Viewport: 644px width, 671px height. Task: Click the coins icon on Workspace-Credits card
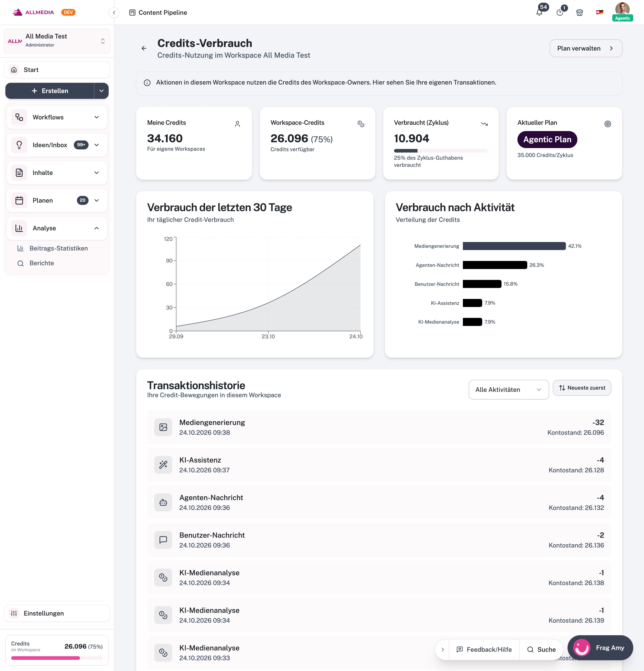(361, 124)
